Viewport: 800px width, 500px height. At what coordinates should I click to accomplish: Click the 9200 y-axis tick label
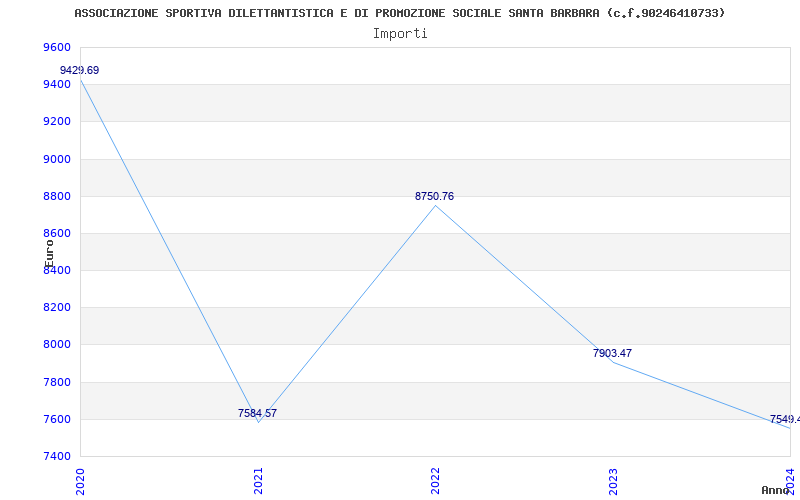coord(58,121)
